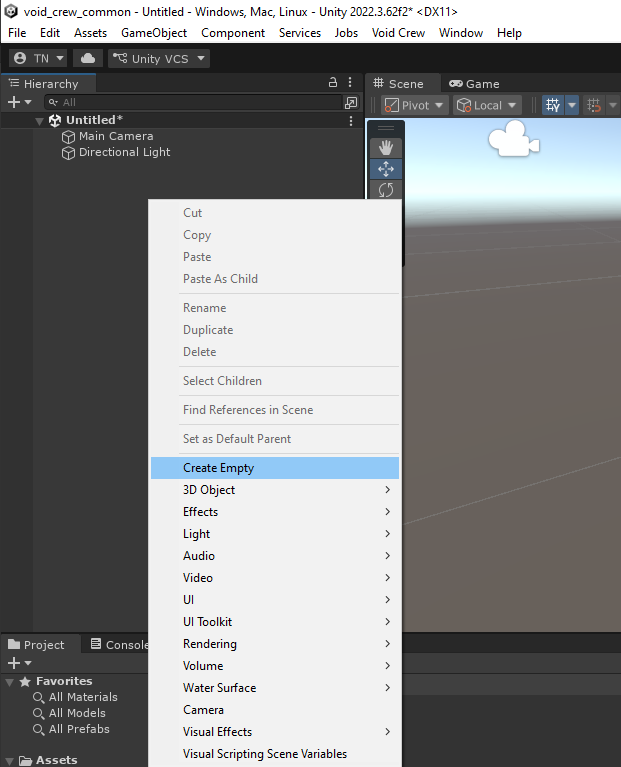Open the GameObject menu
621x767 pixels.
click(x=154, y=33)
